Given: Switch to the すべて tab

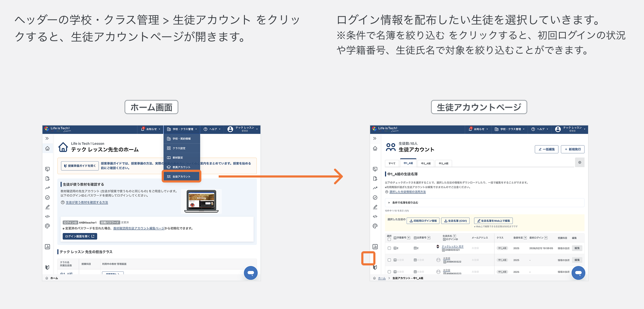Looking at the screenshot, I should 392,163.
